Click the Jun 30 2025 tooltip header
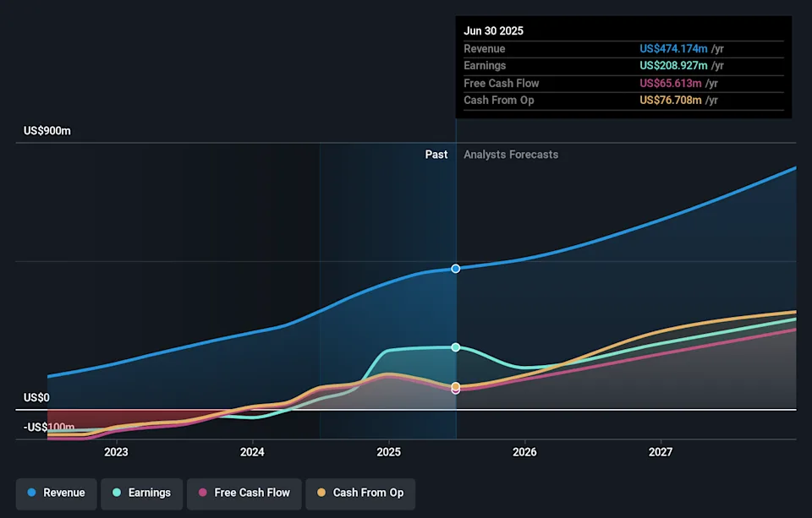812x518 pixels. point(494,30)
